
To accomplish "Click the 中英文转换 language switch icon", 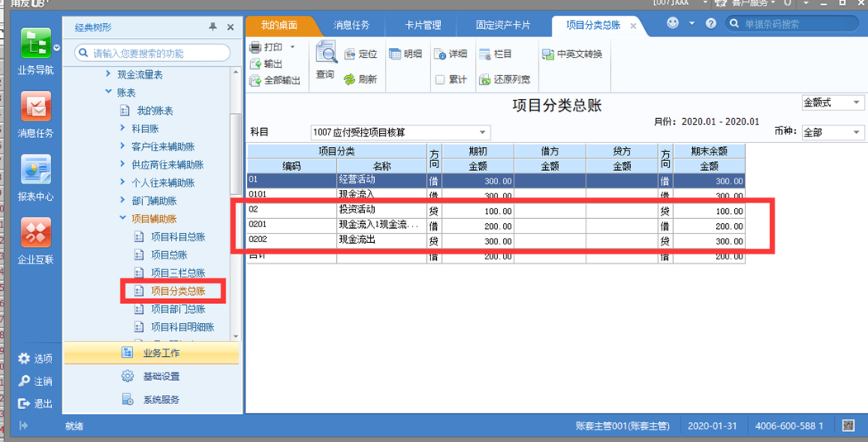I will 548,54.
